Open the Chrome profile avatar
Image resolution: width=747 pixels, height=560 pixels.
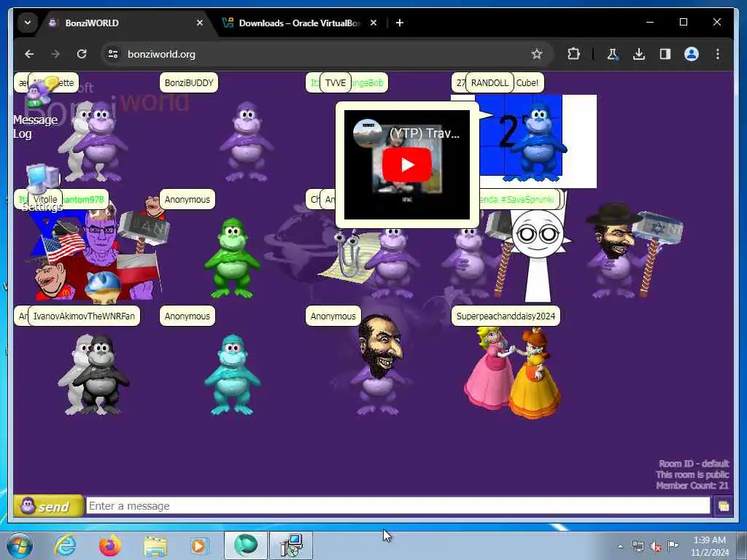tap(692, 54)
